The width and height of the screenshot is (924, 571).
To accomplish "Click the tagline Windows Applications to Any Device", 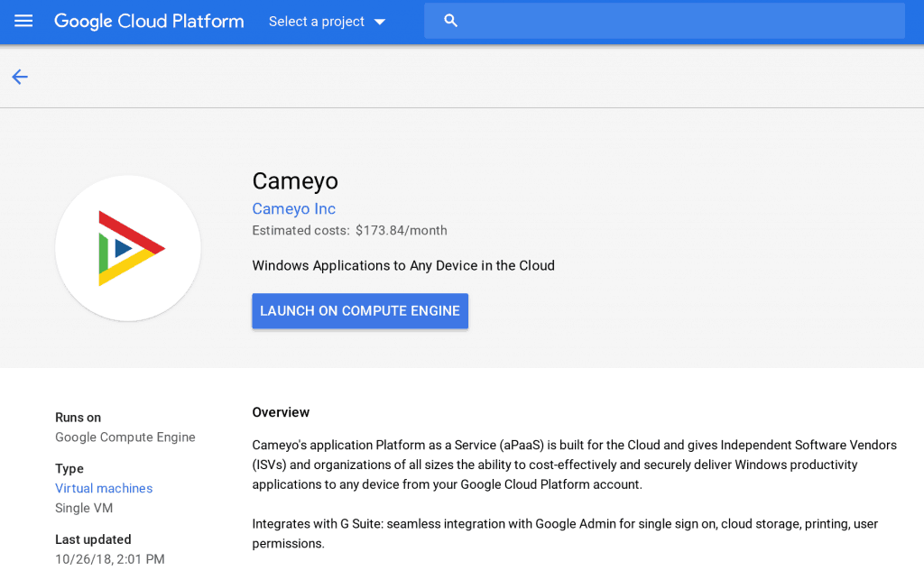I will click(x=403, y=266).
